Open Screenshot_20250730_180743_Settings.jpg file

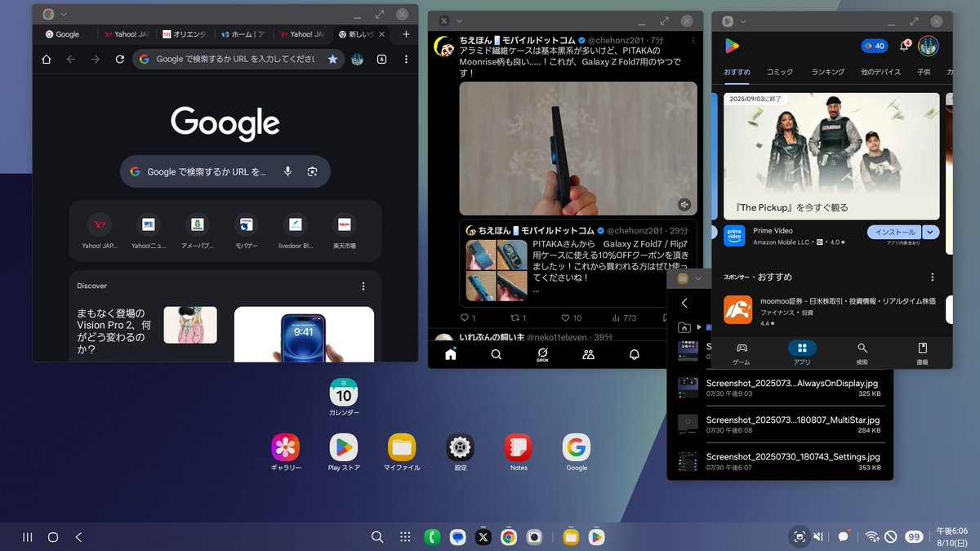781,461
